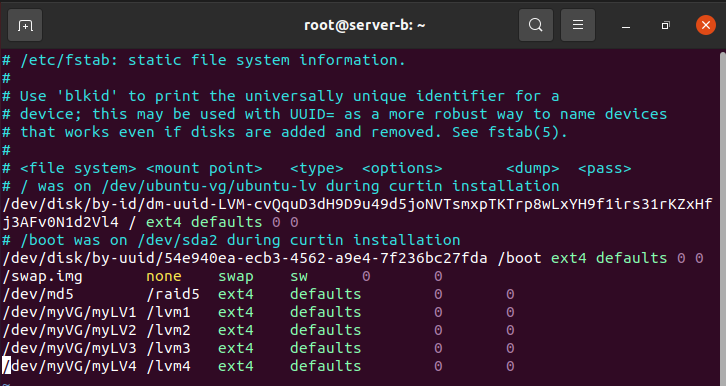This screenshot has height=386, width=726.
Task: Click '/dev/myVG/myLV4' device entry
Action: click(x=69, y=366)
